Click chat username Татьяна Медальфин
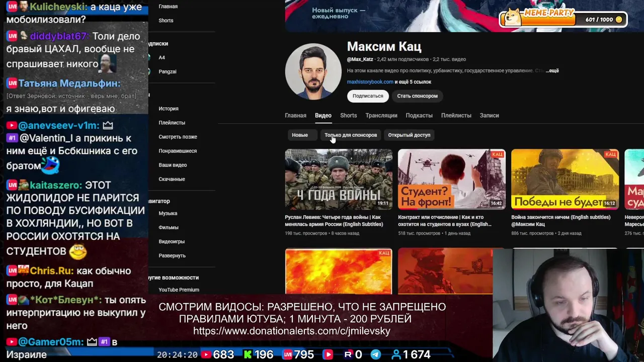Viewport: 644px width, 362px height. (x=69, y=83)
